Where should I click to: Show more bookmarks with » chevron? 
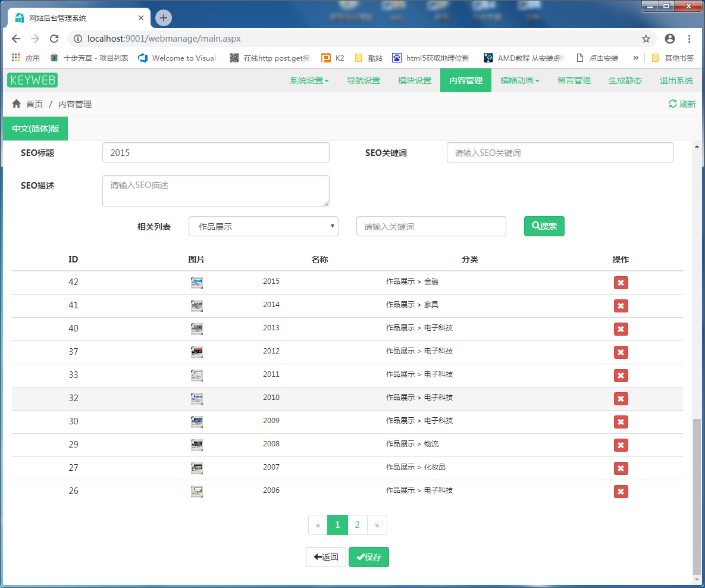click(635, 58)
